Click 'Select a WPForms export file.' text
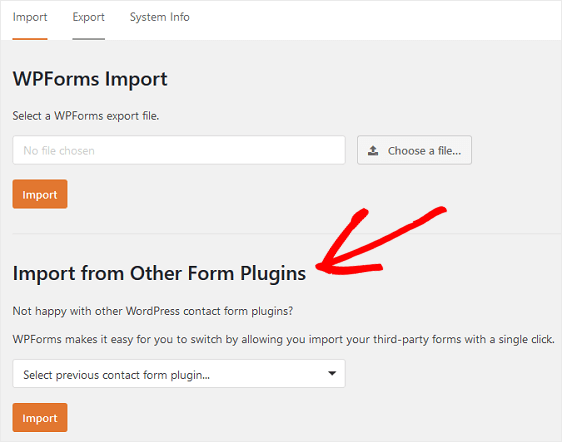The width and height of the screenshot is (562, 442). 86,116
